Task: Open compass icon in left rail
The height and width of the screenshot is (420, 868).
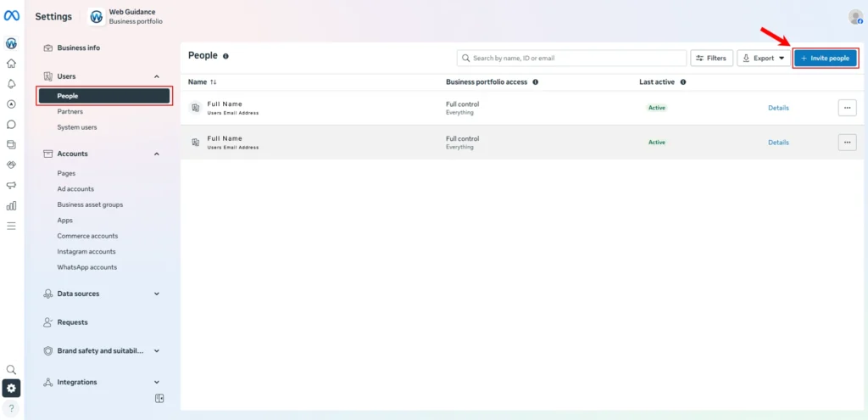Action: point(11,104)
